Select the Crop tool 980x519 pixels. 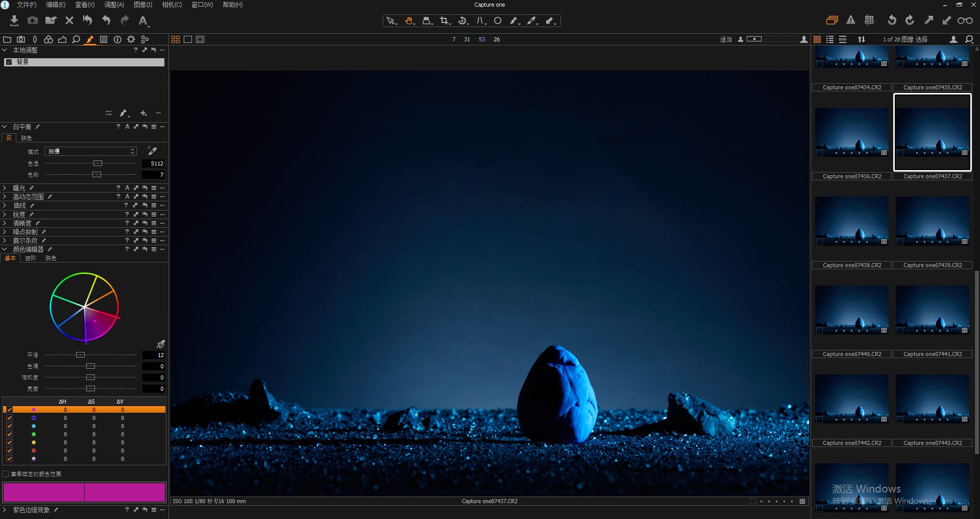pyautogui.click(x=445, y=21)
